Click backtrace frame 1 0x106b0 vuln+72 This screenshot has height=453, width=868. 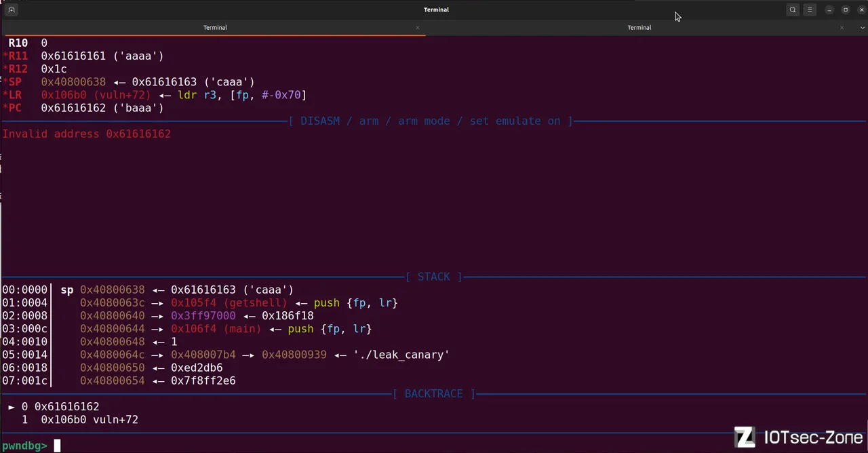90,420
